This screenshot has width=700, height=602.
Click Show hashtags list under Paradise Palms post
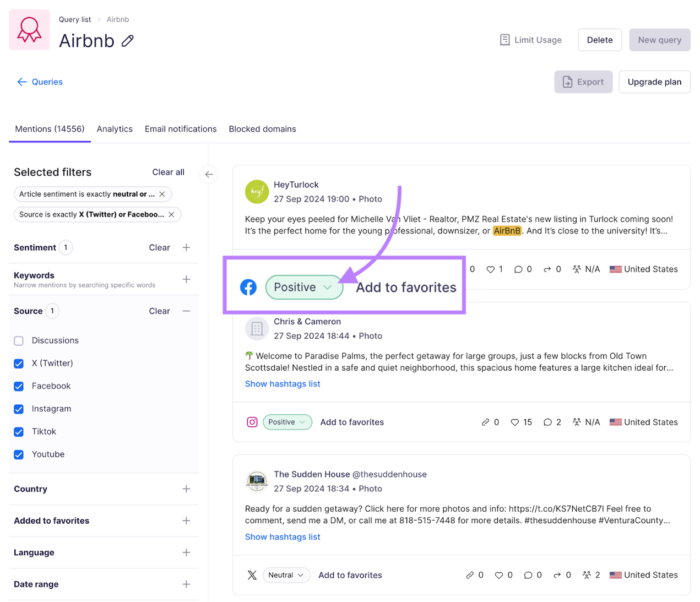283,384
